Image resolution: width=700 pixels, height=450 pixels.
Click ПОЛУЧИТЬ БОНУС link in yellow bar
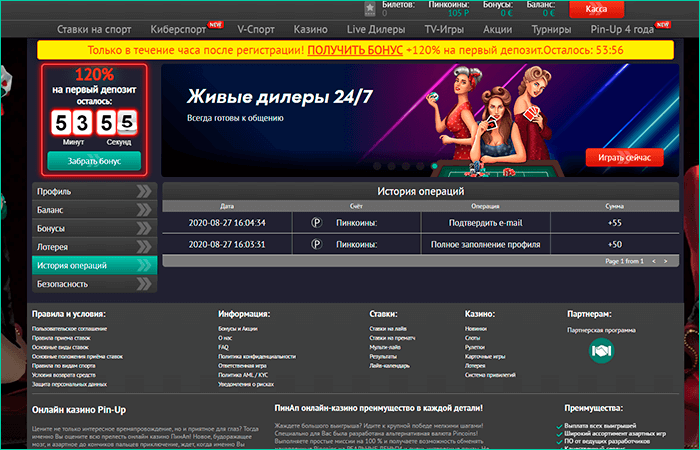355,50
